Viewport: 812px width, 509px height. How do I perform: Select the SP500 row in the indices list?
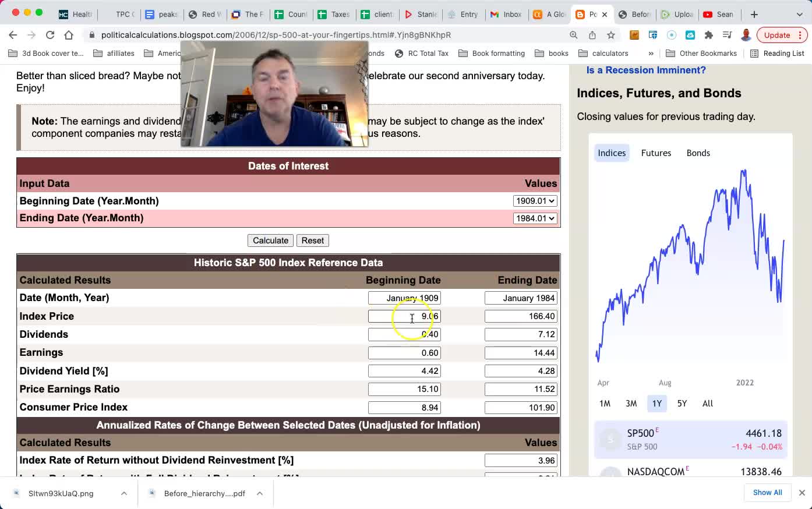(x=691, y=440)
